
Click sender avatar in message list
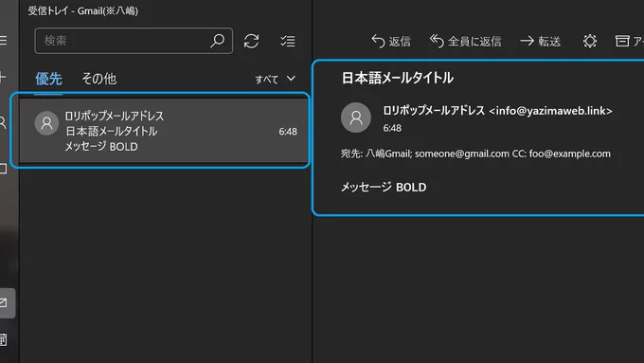pos(46,123)
